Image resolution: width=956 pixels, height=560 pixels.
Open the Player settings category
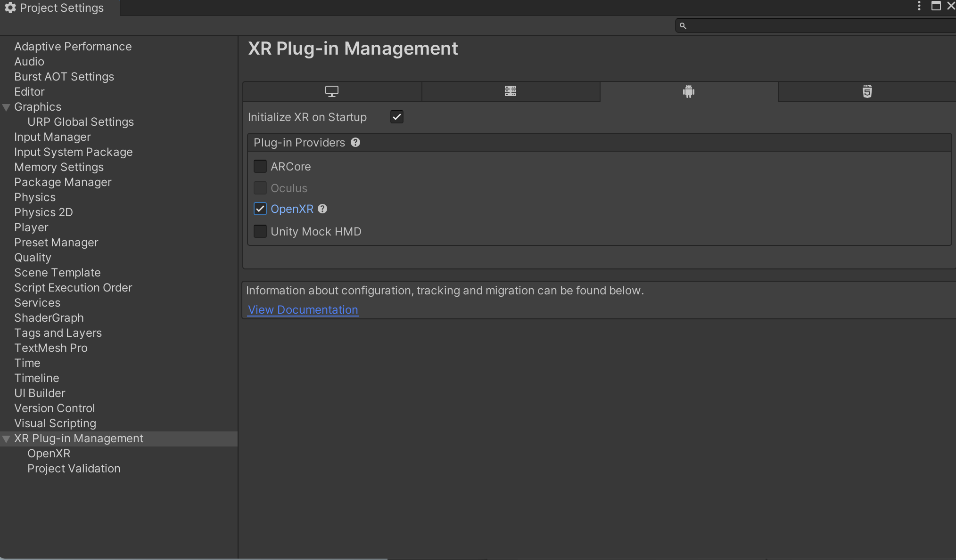(x=31, y=227)
